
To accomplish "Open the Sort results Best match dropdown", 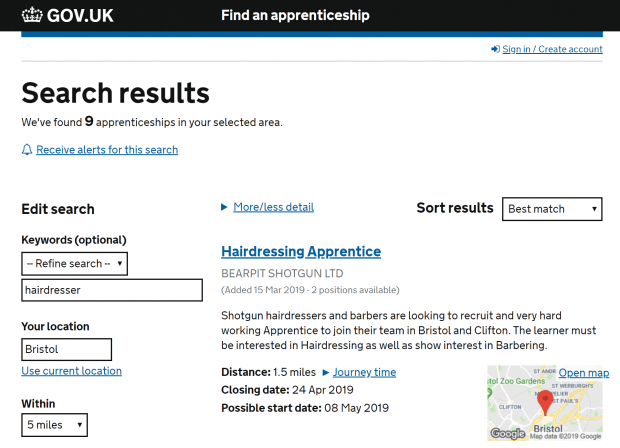I will click(552, 209).
